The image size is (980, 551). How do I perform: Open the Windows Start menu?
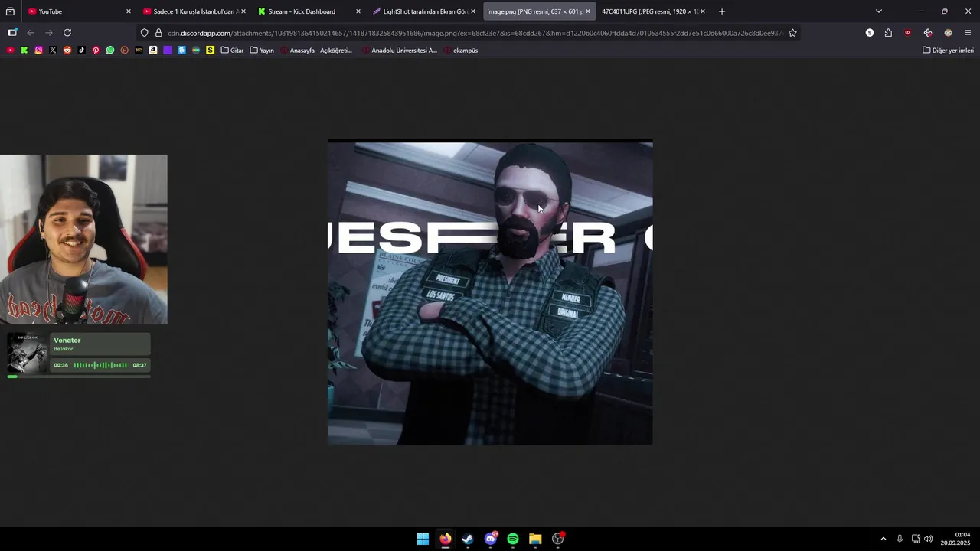pos(423,539)
